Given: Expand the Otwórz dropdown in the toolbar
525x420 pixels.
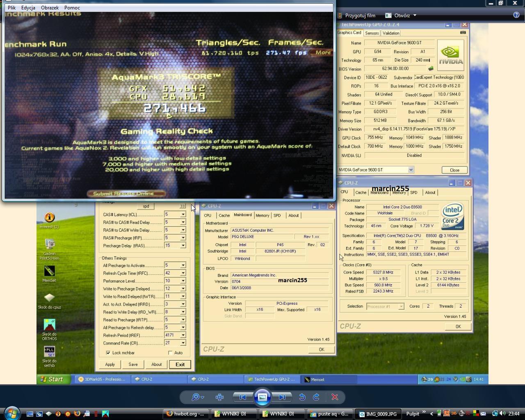Looking at the screenshot, I should (415, 16).
